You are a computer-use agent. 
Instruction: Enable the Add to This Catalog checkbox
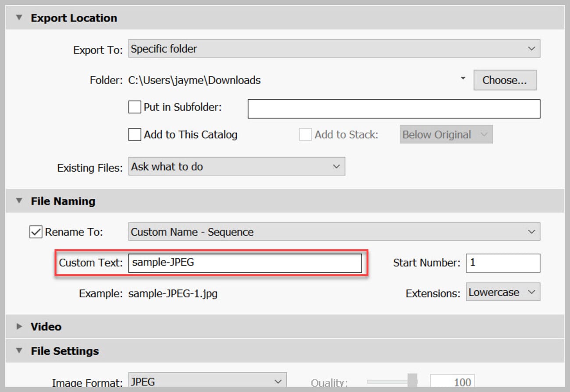(x=135, y=134)
